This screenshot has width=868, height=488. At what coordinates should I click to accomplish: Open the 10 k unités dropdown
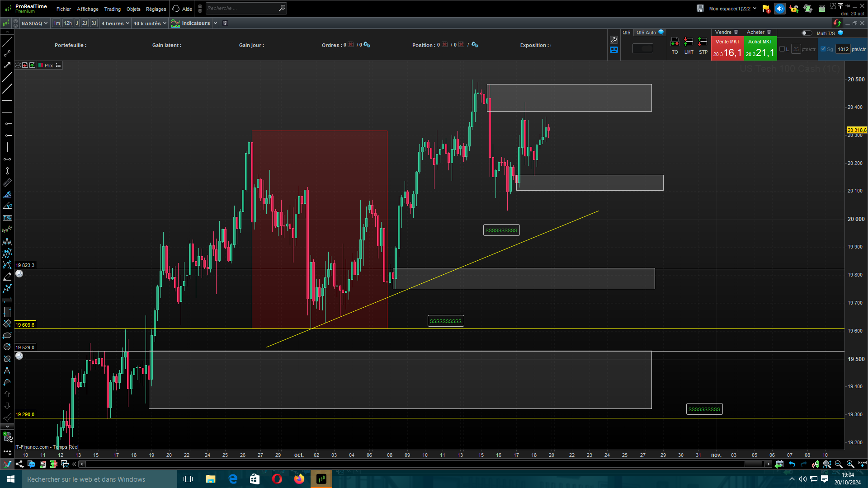[150, 23]
